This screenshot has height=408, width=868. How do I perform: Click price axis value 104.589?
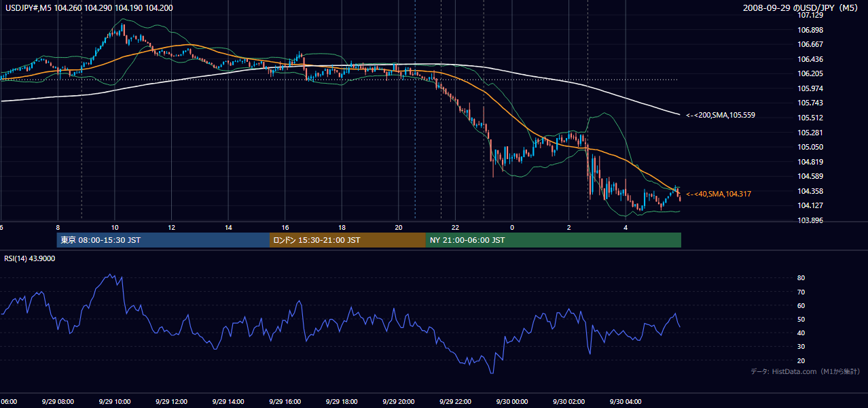pos(810,177)
